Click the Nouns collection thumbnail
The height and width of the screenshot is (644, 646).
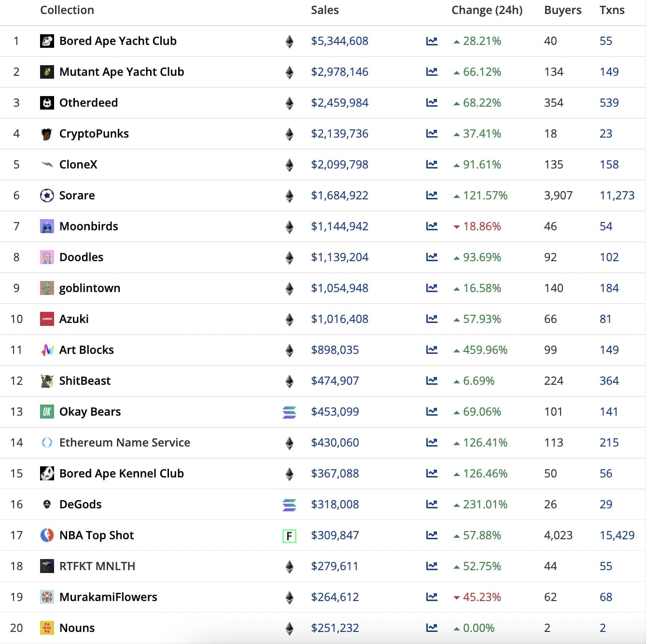pyautogui.click(x=47, y=628)
